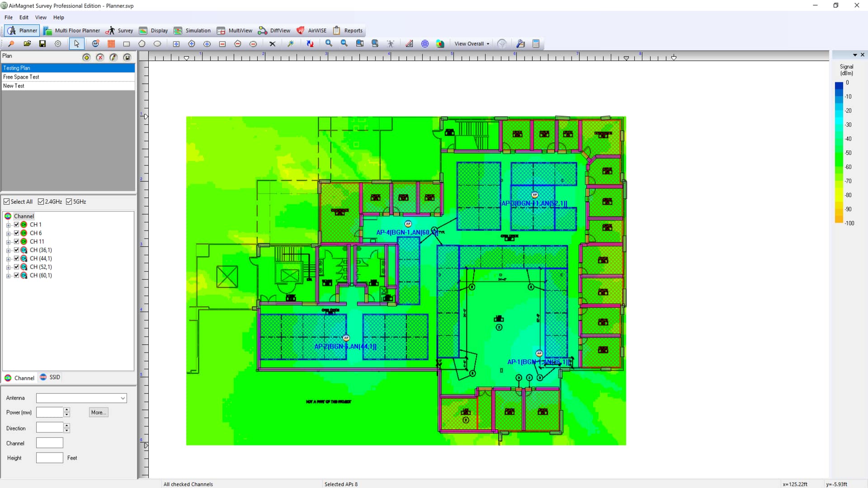Screen dimensions: 868x488
Task: Activate the Zoom In tool
Action: (x=329, y=43)
